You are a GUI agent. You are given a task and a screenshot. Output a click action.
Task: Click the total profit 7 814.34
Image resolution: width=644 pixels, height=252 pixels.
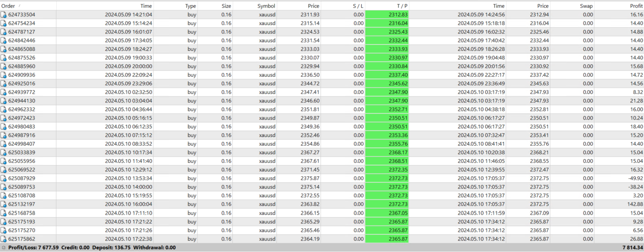point(633,248)
